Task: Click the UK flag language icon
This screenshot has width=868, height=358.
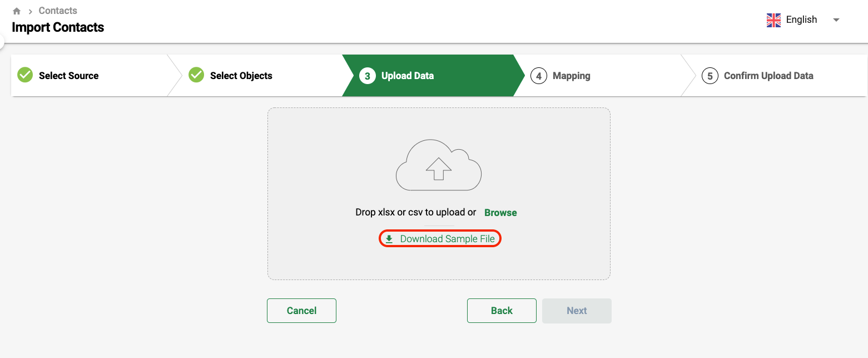Action: [773, 20]
